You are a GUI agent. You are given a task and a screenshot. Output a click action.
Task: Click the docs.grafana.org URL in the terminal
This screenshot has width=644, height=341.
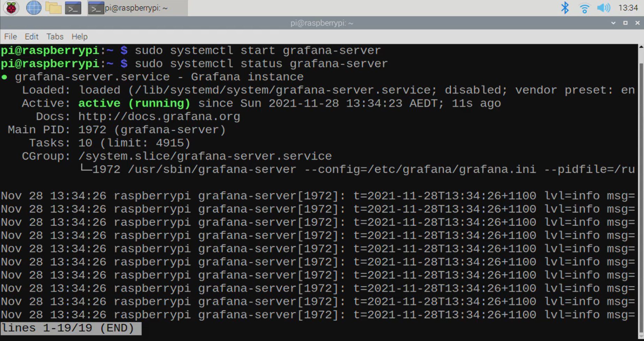(x=159, y=116)
